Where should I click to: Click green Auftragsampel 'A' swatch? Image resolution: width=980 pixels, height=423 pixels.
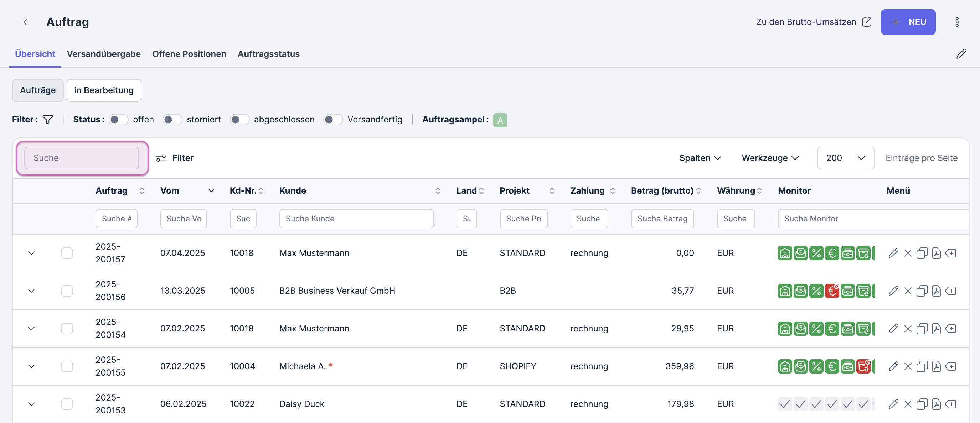500,120
